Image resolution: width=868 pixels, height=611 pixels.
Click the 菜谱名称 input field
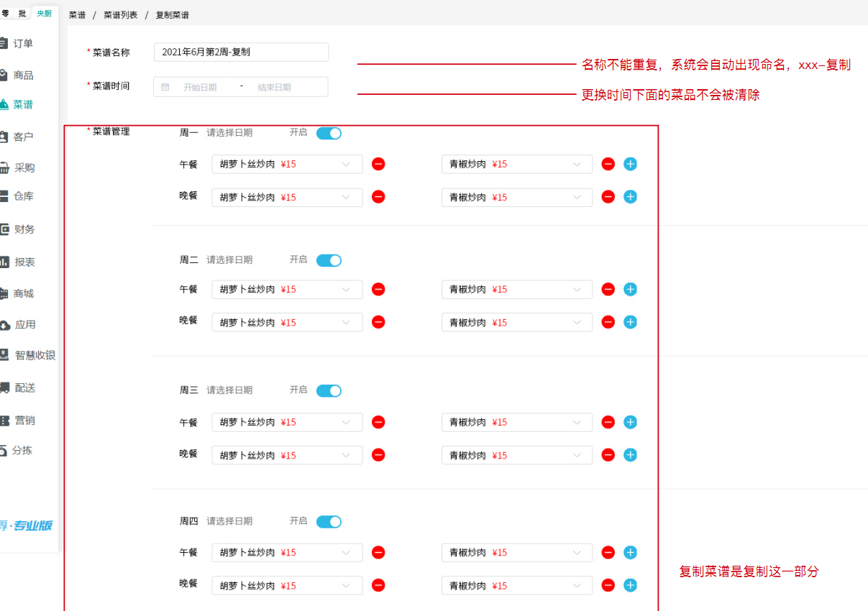pyautogui.click(x=241, y=52)
